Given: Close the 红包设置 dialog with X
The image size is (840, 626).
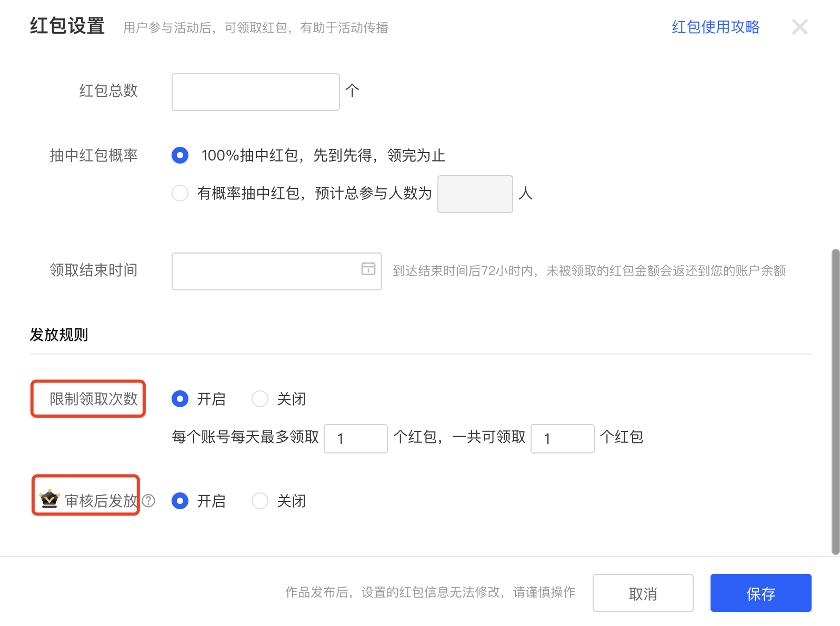Looking at the screenshot, I should pos(799,27).
